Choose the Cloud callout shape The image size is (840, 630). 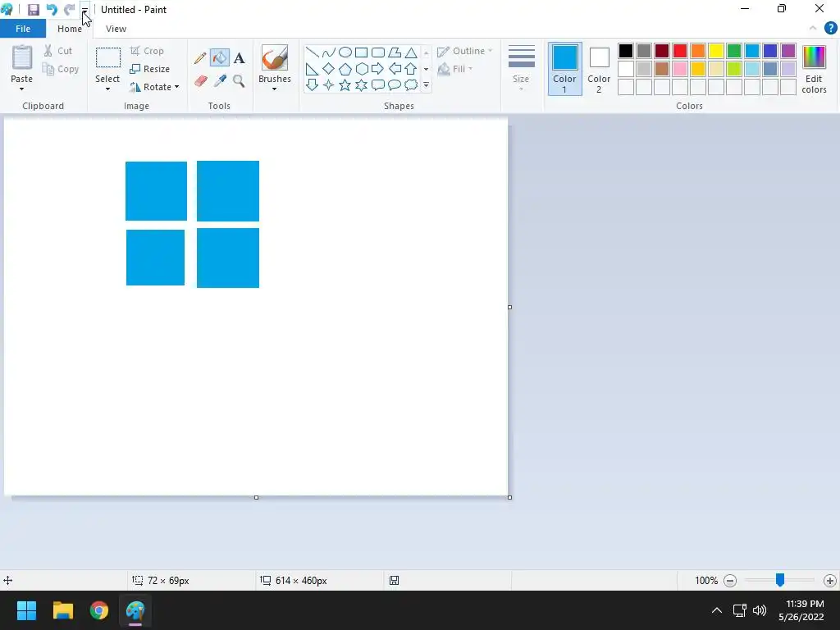411,85
